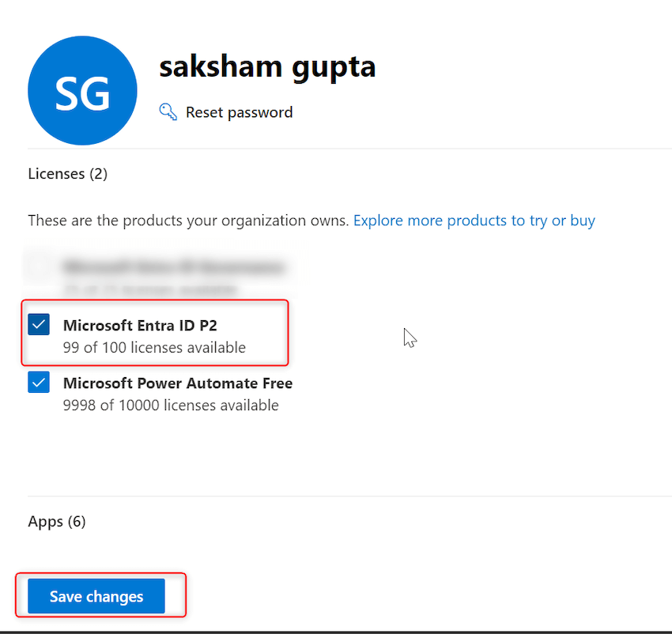
Task: Click the key icon beside Reset password
Action: pyautogui.click(x=168, y=111)
